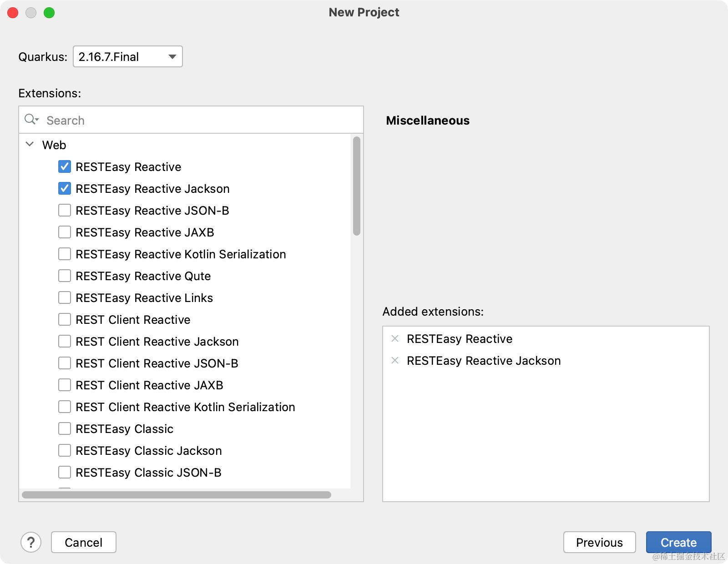Enable REST Client Reactive extension
This screenshot has height=564, width=728.
click(x=65, y=320)
